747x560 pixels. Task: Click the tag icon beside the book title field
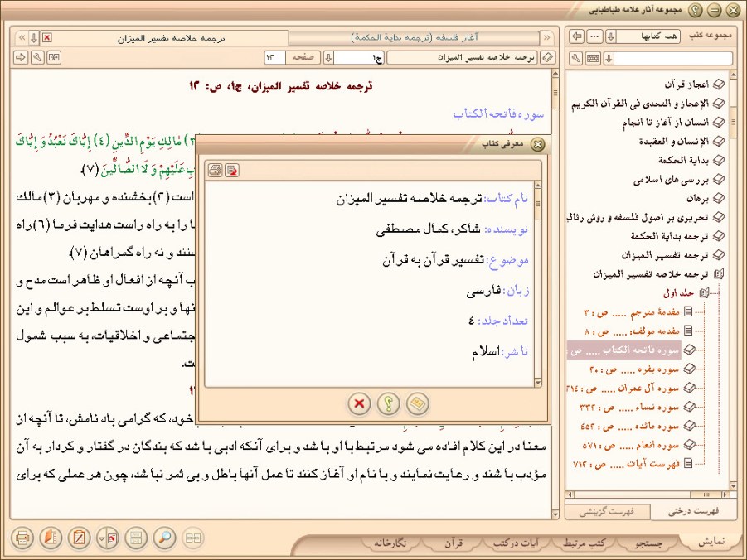click(x=548, y=58)
